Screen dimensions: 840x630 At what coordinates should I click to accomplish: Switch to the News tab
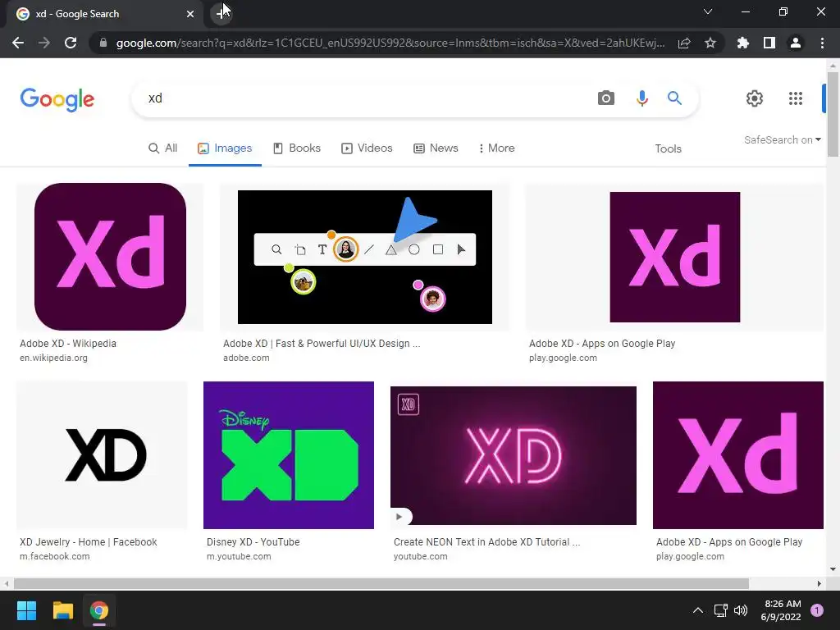click(436, 148)
